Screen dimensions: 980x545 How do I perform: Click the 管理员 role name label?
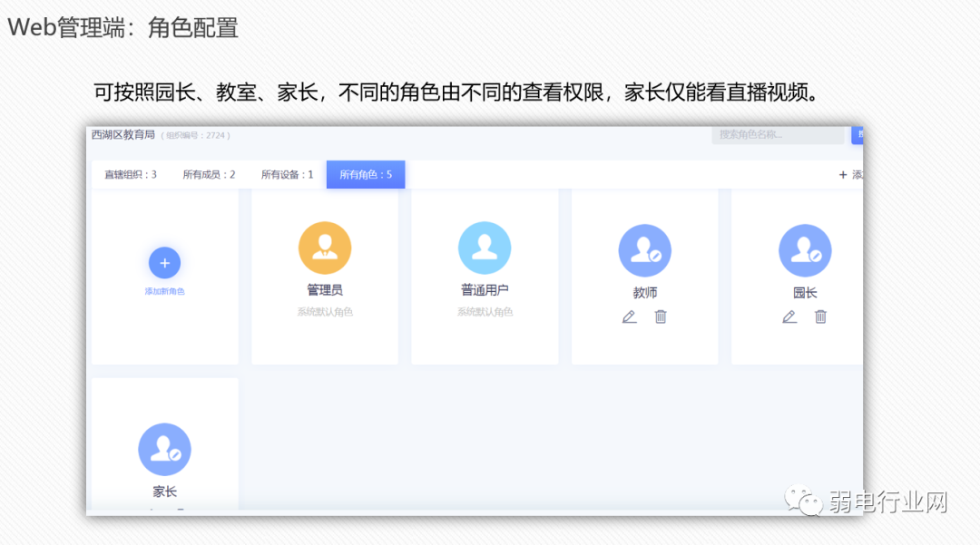(x=325, y=289)
